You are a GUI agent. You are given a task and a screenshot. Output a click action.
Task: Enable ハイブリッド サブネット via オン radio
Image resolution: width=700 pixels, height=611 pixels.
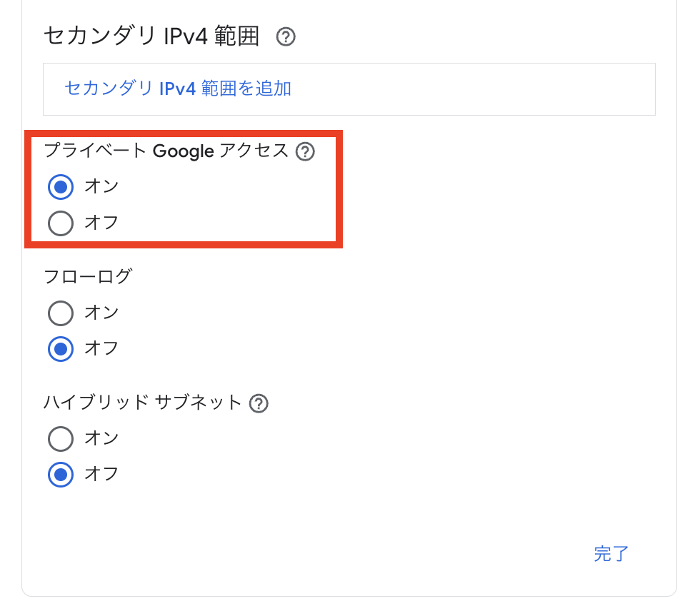(x=61, y=438)
